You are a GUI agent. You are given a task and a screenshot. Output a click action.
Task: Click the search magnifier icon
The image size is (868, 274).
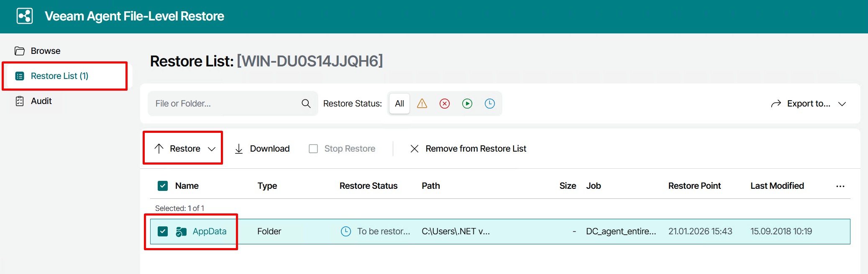[306, 104]
